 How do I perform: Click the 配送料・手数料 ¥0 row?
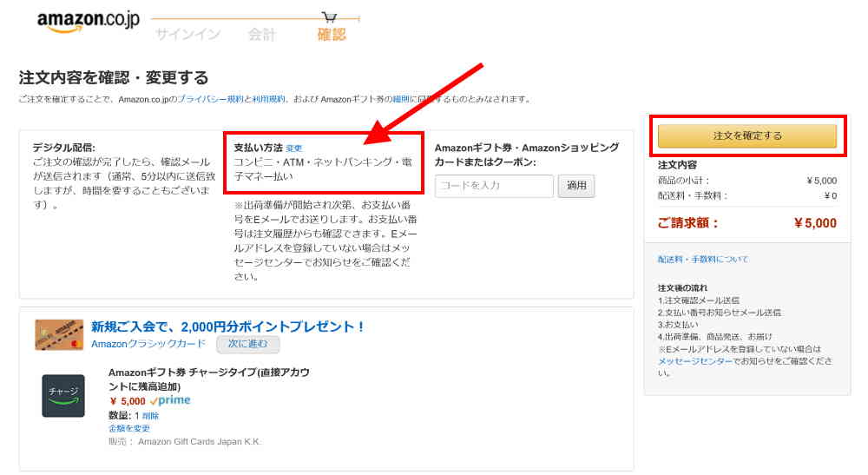[747, 195]
